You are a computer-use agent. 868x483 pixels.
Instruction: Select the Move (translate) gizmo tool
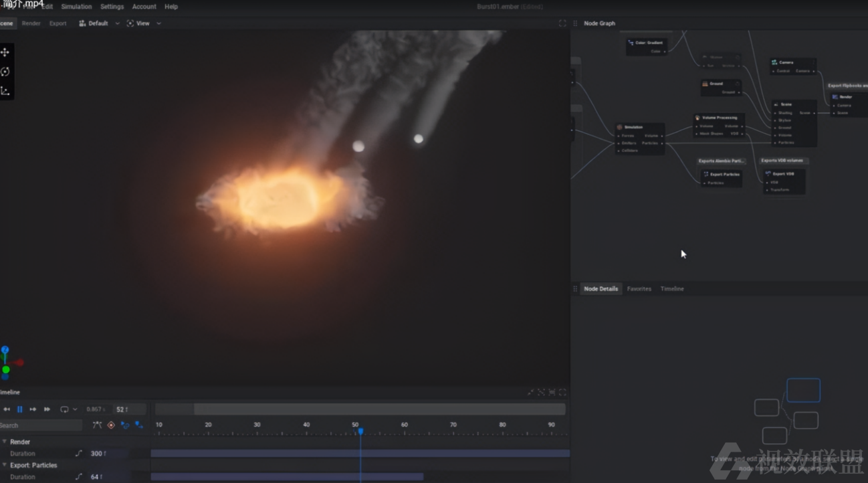(x=5, y=52)
